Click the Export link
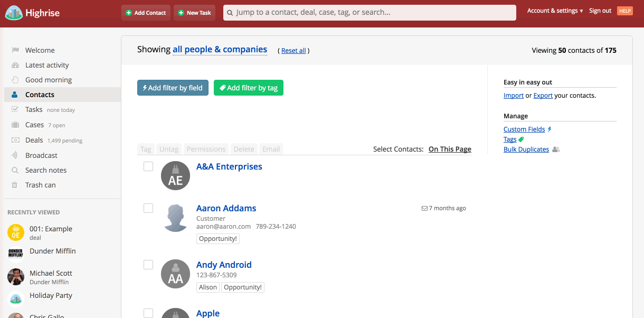The width and height of the screenshot is (644, 318). point(543,96)
